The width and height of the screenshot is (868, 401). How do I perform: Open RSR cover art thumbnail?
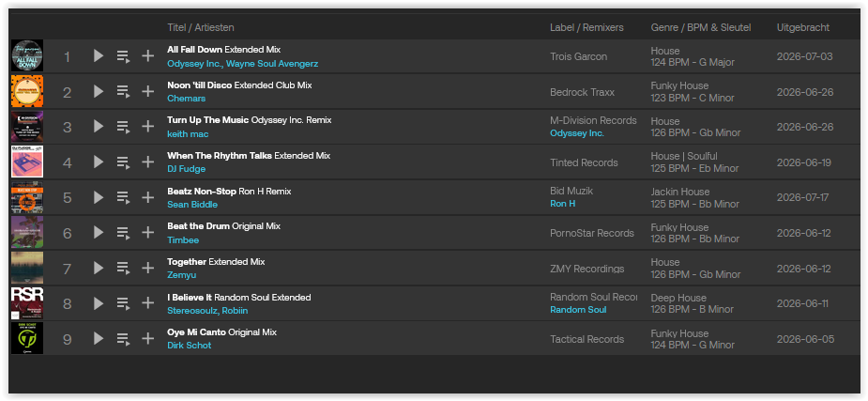(x=27, y=303)
